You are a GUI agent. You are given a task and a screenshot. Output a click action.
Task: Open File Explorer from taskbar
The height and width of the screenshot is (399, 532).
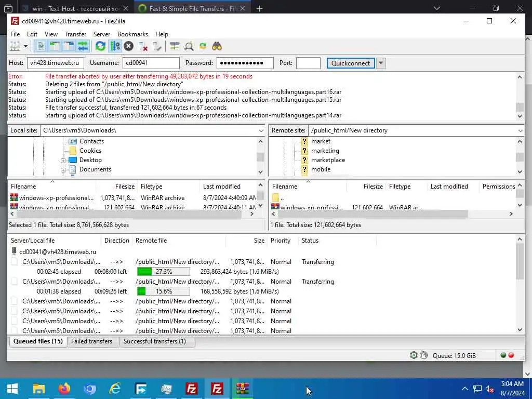(39, 389)
